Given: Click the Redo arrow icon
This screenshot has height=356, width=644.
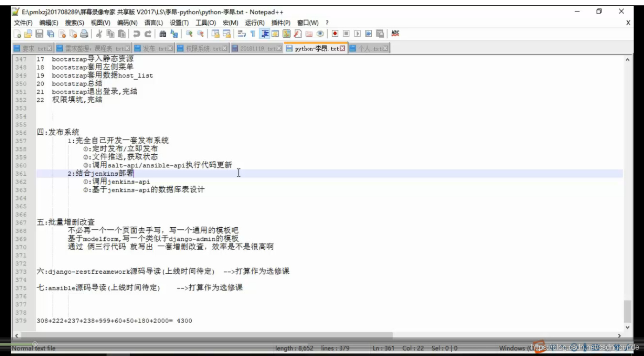Looking at the screenshot, I should pos(148,33).
